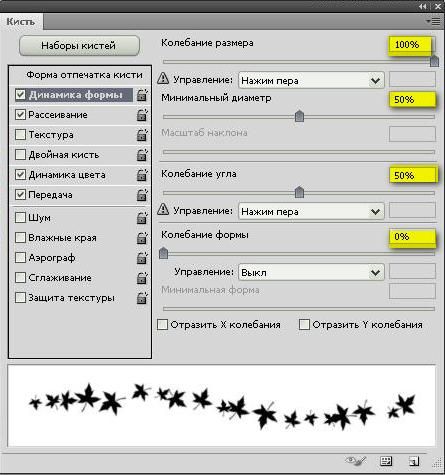The height and width of the screenshot is (475, 445).
Task: Uncheck the Рассеивание checkbox
Action: click(20, 115)
